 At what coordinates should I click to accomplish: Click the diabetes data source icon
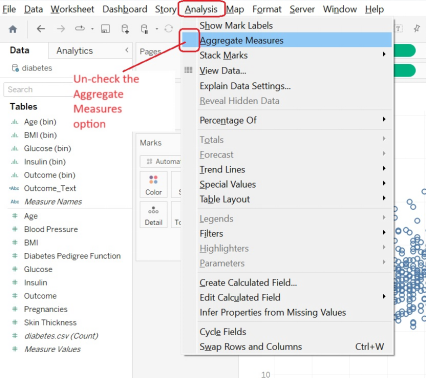point(15,68)
